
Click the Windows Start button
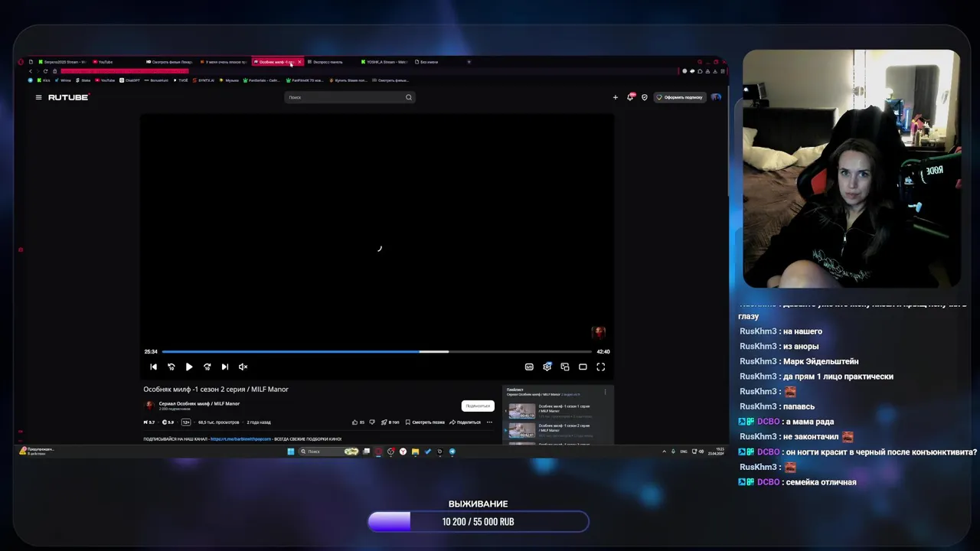coord(291,452)
